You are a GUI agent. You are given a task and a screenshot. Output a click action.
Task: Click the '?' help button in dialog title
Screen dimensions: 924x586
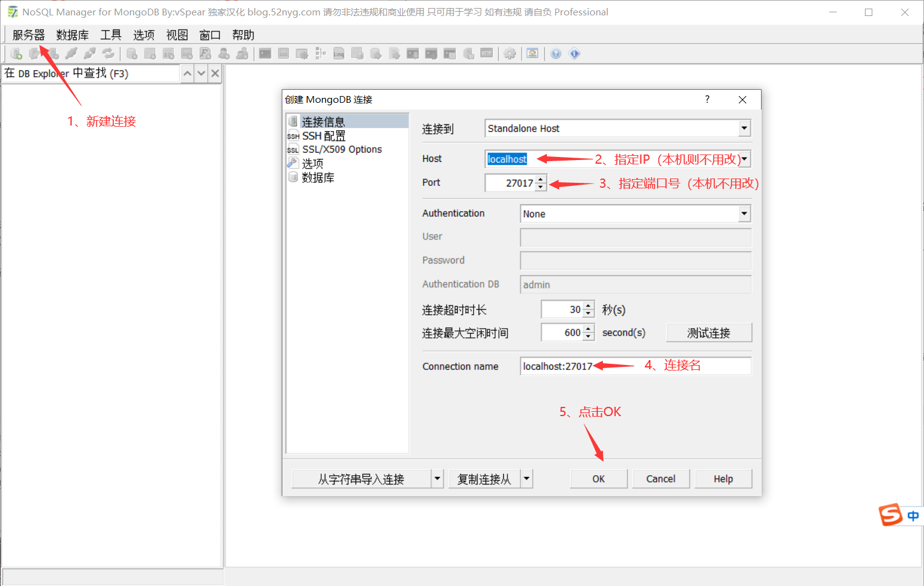(707, 99)
